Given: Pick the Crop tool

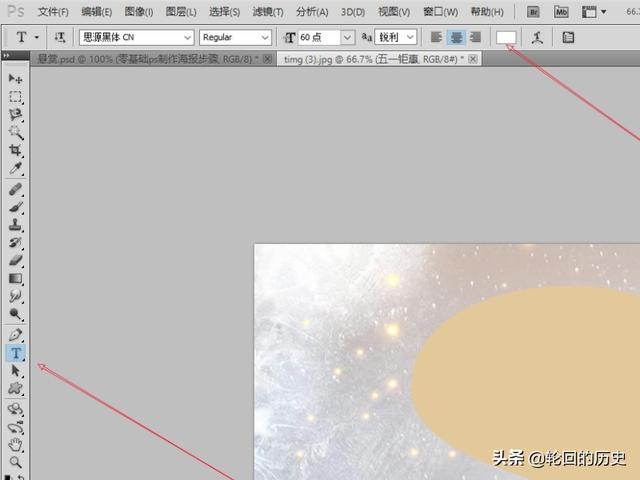Looking at the screenshot, I should [x=16, y=149].
